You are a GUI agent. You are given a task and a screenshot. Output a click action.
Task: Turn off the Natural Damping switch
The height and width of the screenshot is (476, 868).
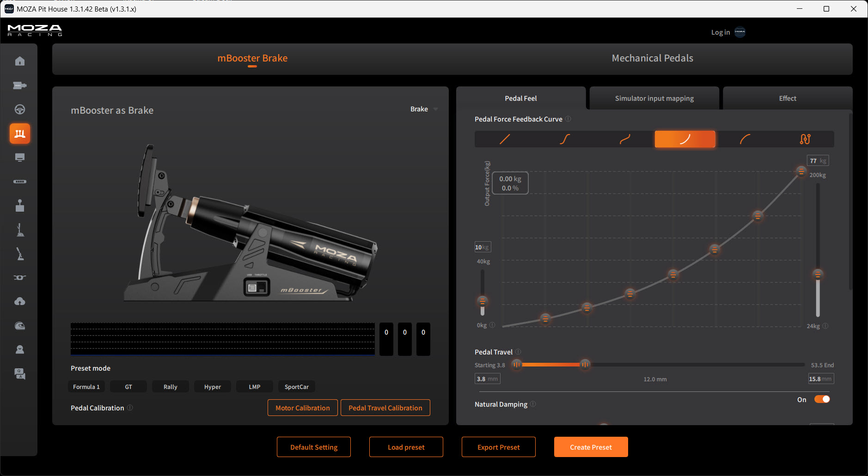[x=822, y=399]
